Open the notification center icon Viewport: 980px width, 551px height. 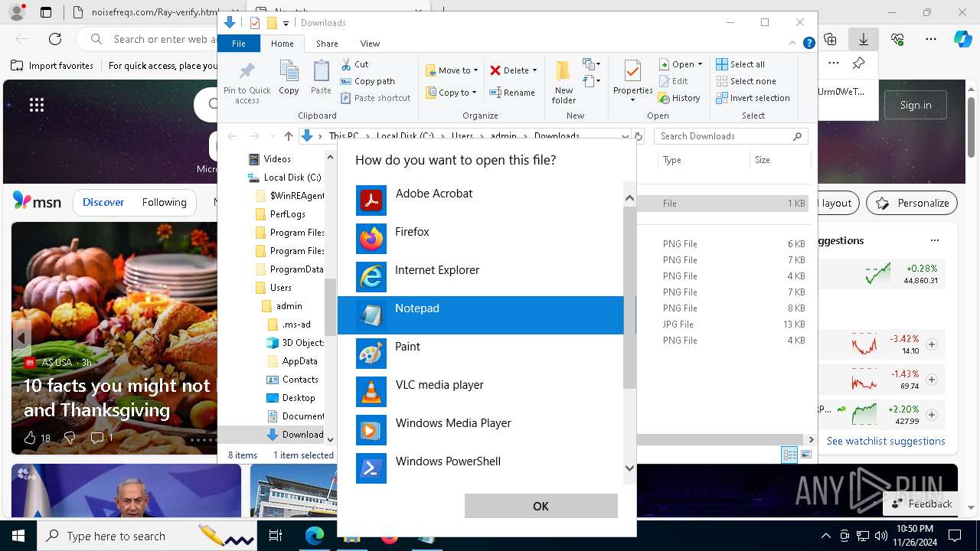click(955, 536)
